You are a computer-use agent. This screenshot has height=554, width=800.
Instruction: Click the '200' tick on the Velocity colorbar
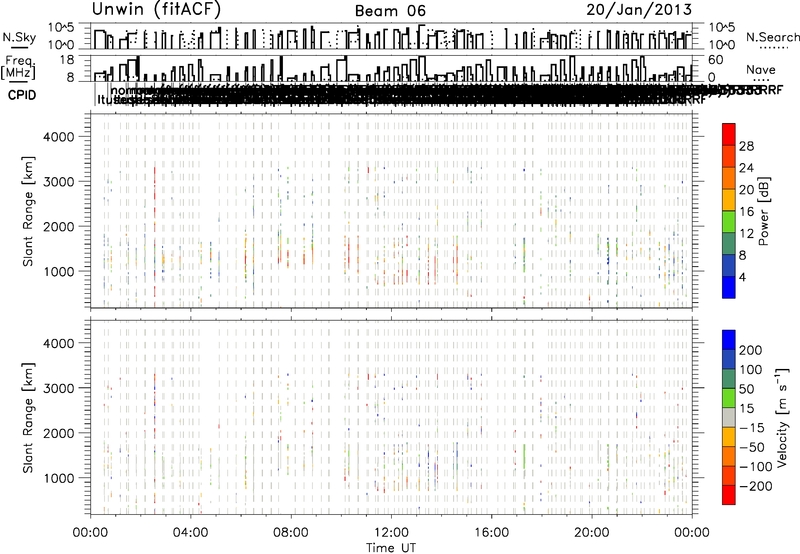click(x=751, y=350)
